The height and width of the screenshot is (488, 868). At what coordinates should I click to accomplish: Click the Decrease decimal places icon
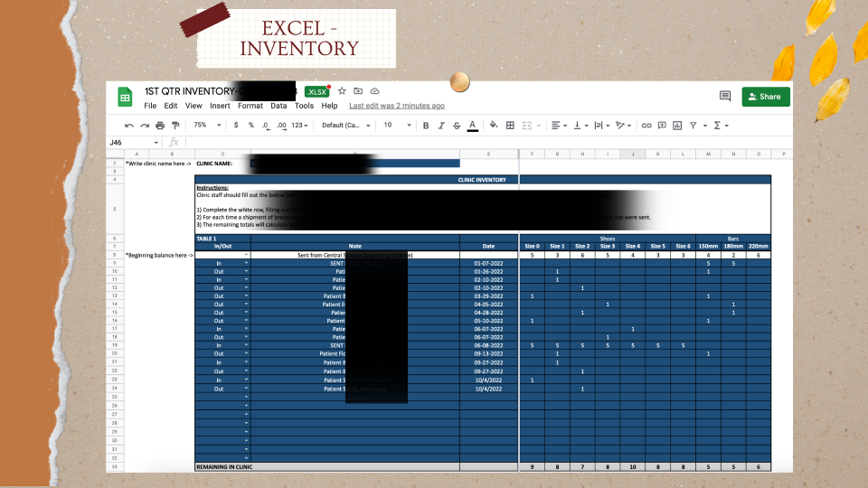(266, 126)
